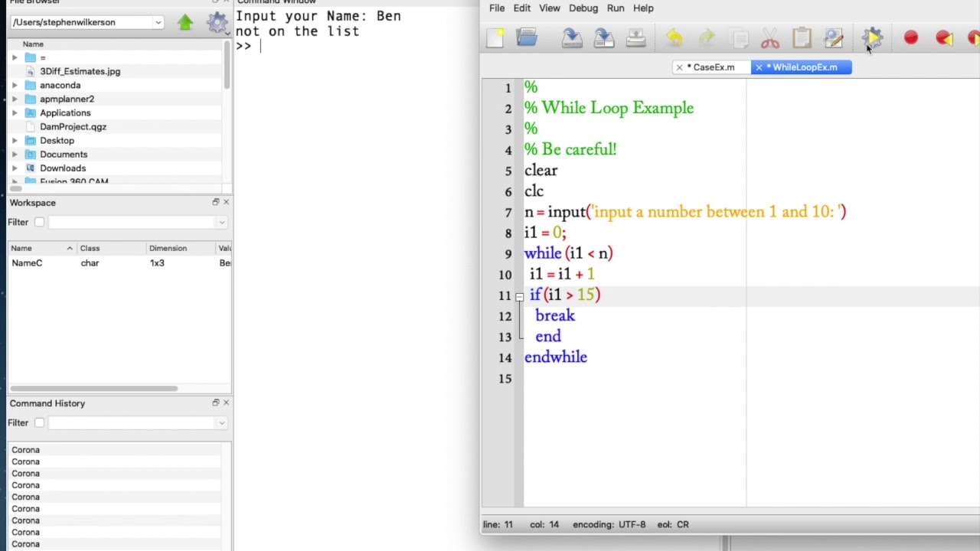Collapse the if block fold marker on line 11
Image resolution: width=980 pixels, height=551 pixels.
tap(519, 296)
